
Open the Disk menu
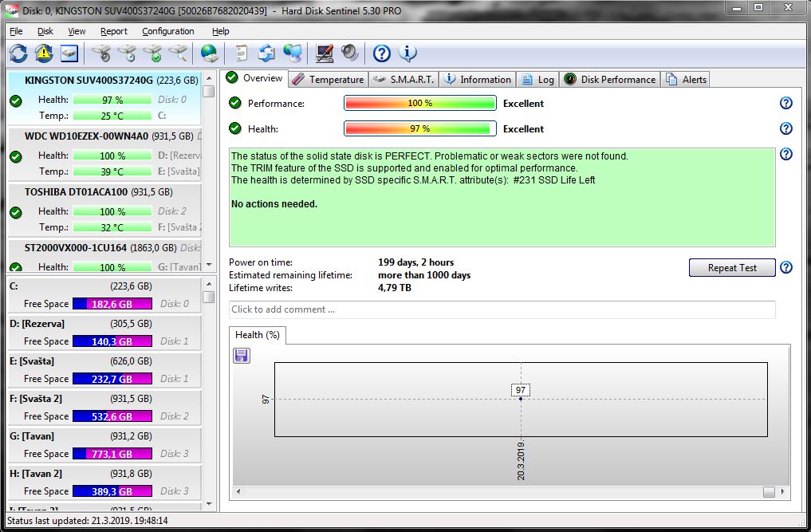45,31
